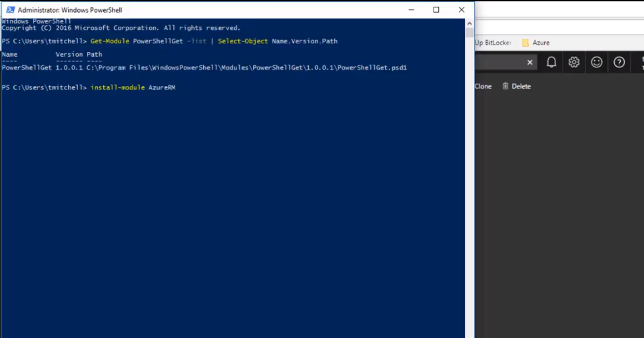Screen dimensions: 644x338
Task: Click the Copyright 2016 Microsoft line
Action: (x=121, y=28)
